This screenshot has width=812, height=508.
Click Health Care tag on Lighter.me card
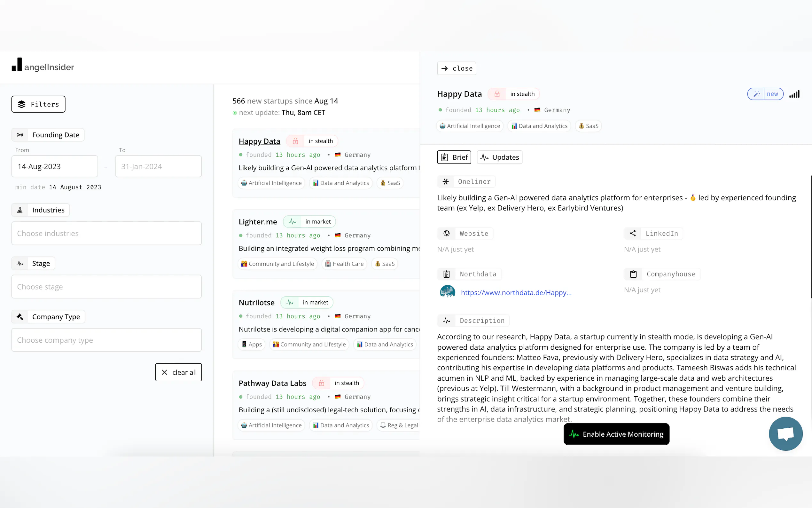tap(344, 264)
